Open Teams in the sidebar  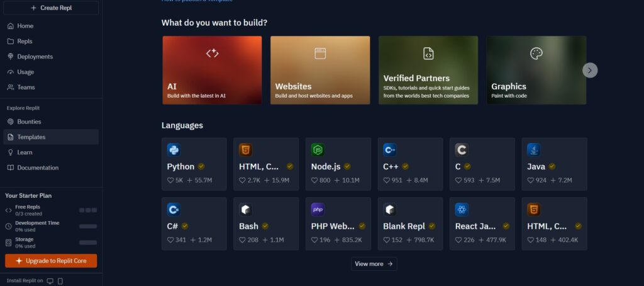tap(51, 87)
